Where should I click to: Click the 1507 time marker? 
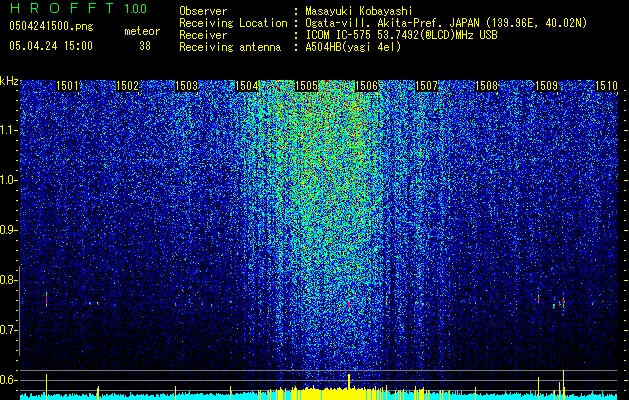(426, 86)
